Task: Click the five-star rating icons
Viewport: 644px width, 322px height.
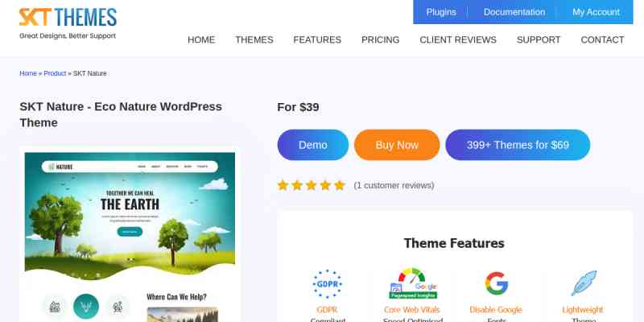Action: [x=311, y=185]
